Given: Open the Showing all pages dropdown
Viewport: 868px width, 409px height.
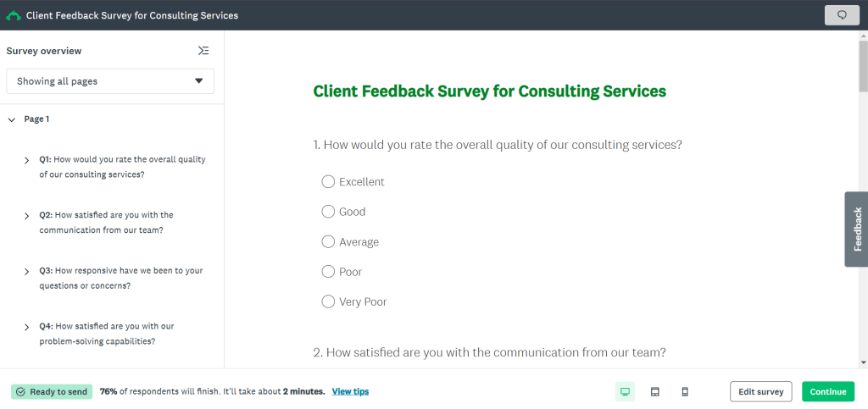Looking at the screenshot, I should pyautogui.click(x=110, y=81).
